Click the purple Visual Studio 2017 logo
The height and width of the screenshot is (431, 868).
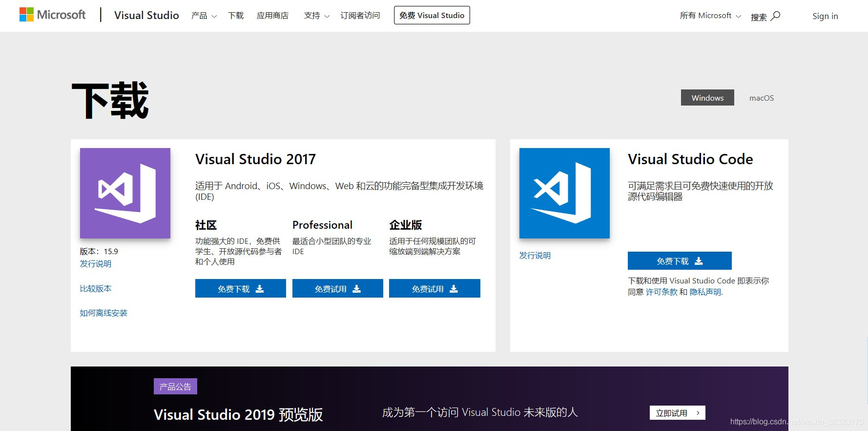tap(125, 193)
